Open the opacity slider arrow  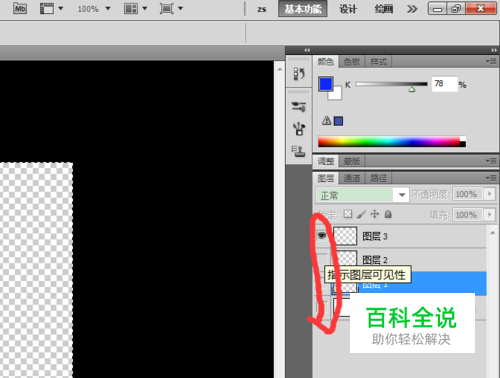point(490,194)
